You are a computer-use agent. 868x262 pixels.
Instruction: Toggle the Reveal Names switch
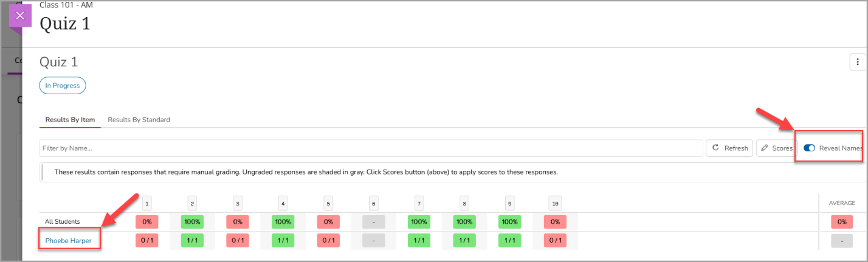(x=809, y=148)
